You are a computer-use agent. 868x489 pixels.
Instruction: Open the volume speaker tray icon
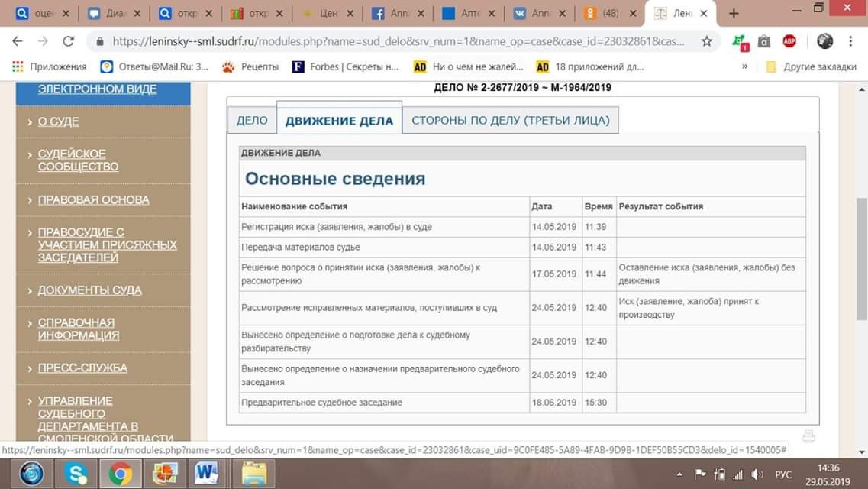click(x=757, y=474)
